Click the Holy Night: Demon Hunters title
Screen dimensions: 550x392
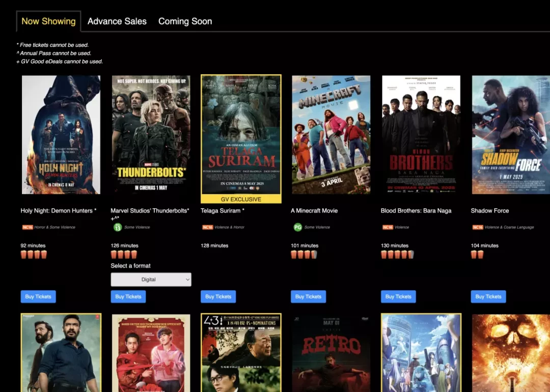[x=58, y=211]
